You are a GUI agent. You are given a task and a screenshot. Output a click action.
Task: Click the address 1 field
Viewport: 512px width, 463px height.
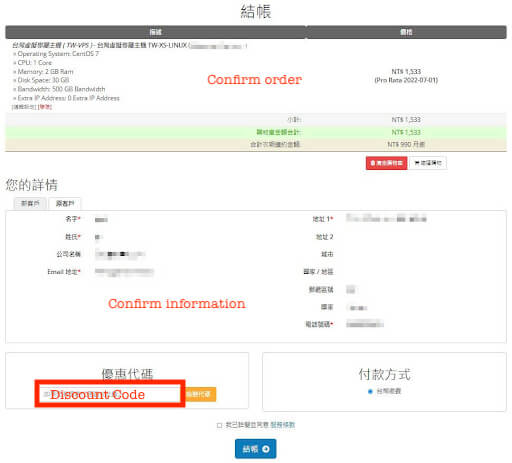click(386, 219)
